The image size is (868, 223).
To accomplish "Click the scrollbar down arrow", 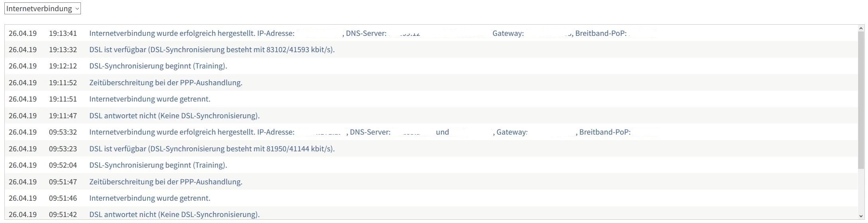I will pos(861,216).
